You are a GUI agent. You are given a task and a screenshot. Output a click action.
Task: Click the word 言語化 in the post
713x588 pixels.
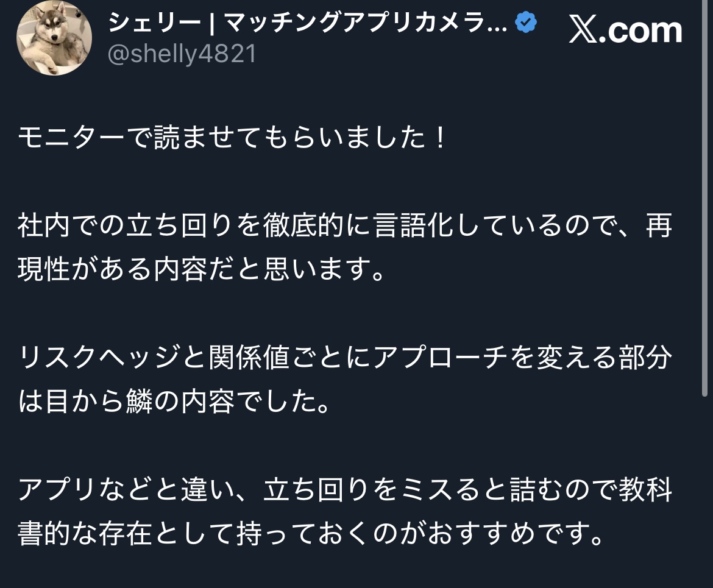414,225
